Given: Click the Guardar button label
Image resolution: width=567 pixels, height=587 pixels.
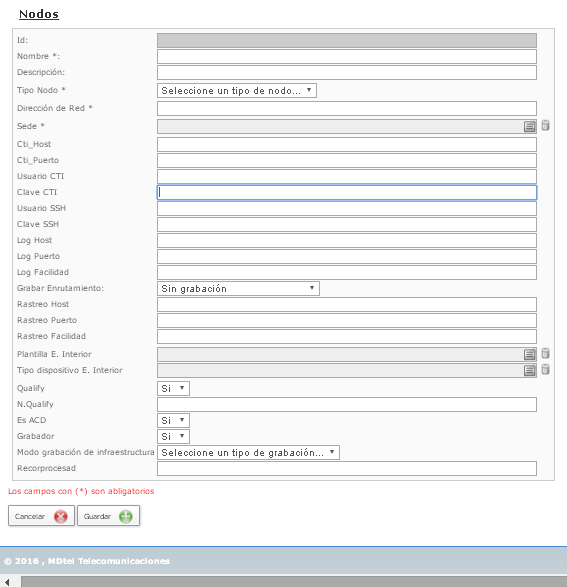Looking at the screenshot, I should pos(97,516).
